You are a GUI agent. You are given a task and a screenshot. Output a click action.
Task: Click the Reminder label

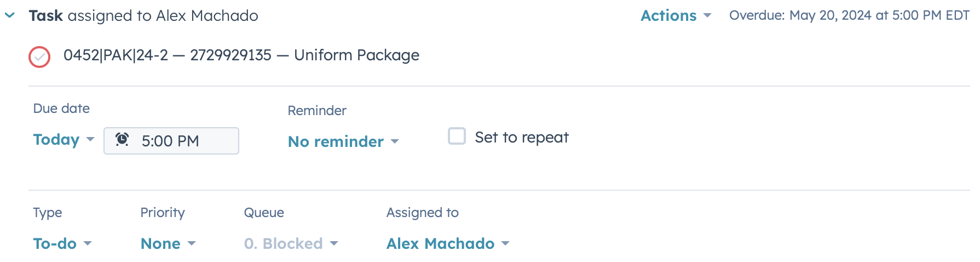(317, 111)
